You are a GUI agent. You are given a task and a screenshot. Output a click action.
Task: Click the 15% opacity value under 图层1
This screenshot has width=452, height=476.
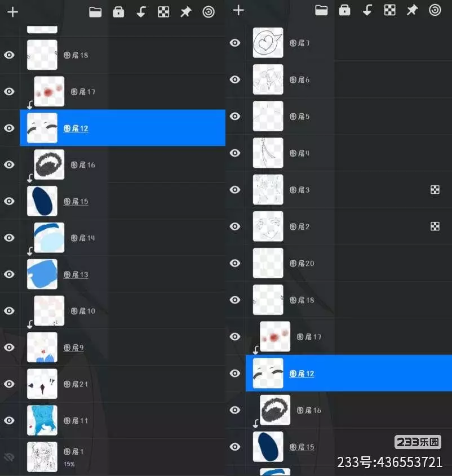pyautogui.click(x=69, y=464)
